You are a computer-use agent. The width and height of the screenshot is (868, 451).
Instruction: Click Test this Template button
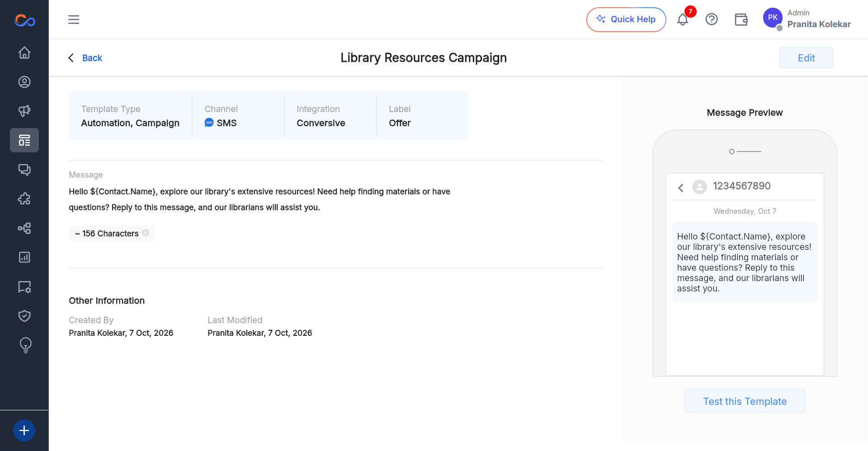coord(745,401)
